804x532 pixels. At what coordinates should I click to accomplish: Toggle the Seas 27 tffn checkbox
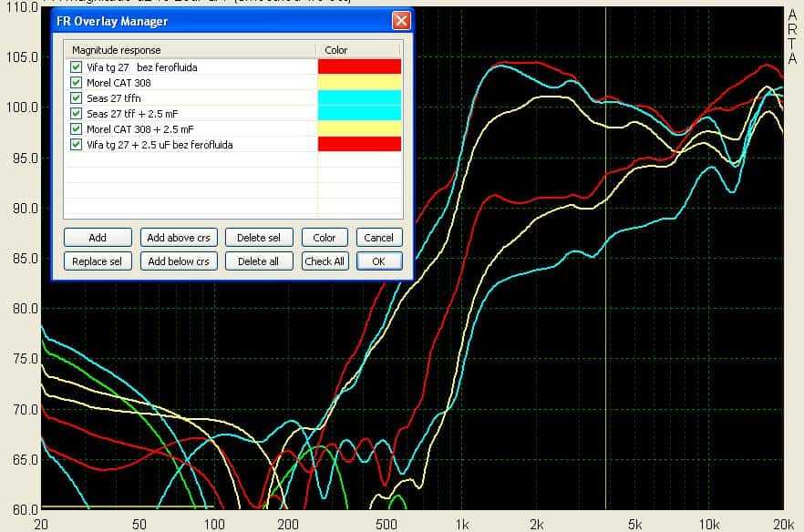point(76,97)
